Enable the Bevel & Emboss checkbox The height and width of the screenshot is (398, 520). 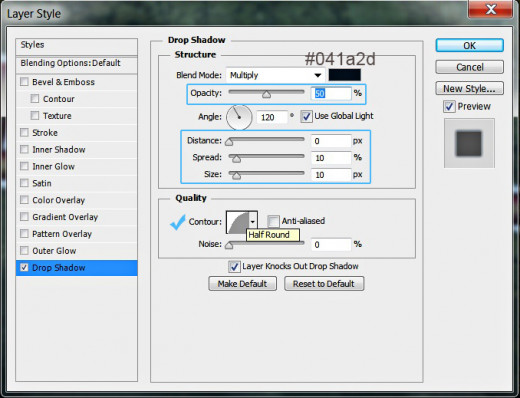24,82
